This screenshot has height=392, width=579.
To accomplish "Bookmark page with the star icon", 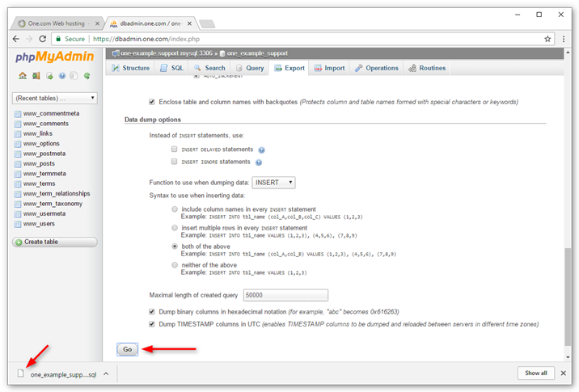I will (x=547, y=39).
